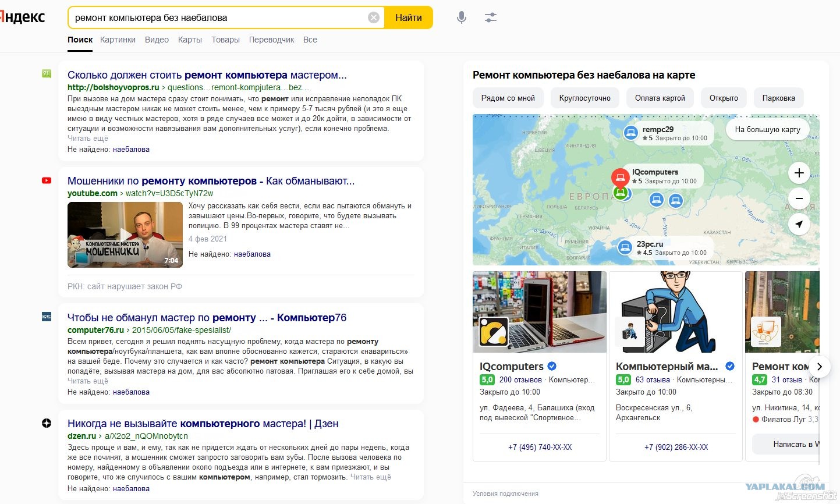Clear the search query with the X icon
The image size is (840, 504).
click(374, 17)
